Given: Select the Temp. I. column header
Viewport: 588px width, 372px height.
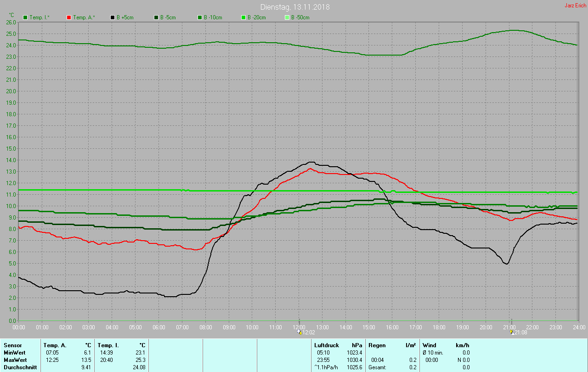Looking at the screenshot, I should tap(108, 345).
